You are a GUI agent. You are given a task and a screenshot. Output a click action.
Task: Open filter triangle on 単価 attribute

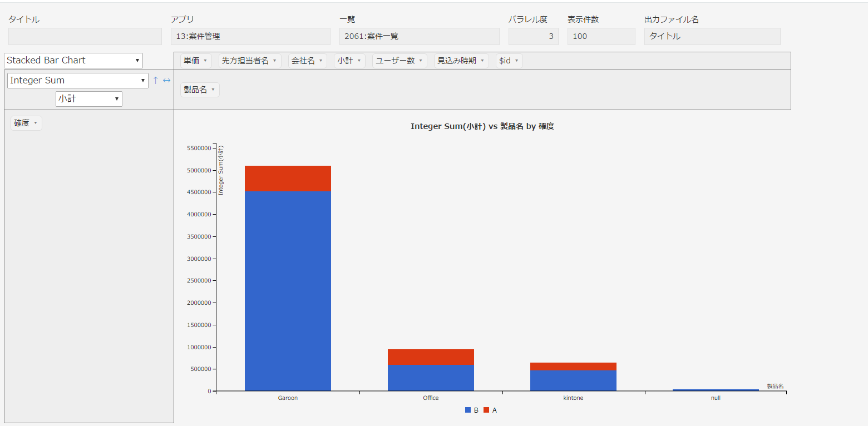(x=205, y=61)
